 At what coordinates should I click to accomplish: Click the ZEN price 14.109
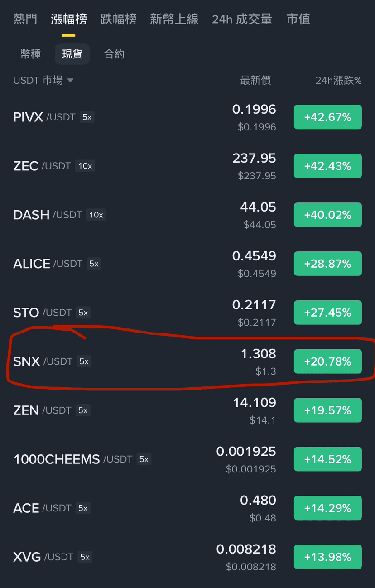point(254,402)
